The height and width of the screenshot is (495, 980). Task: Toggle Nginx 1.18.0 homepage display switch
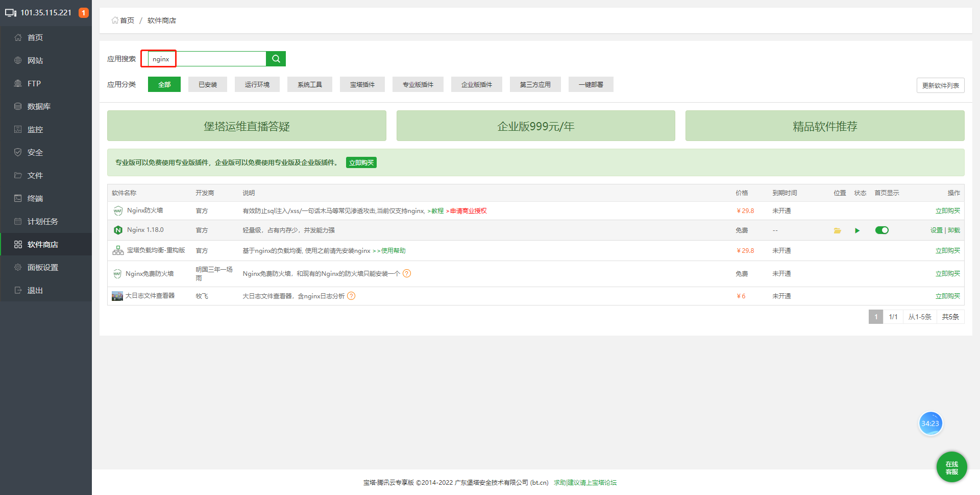(x=881, y=230)
